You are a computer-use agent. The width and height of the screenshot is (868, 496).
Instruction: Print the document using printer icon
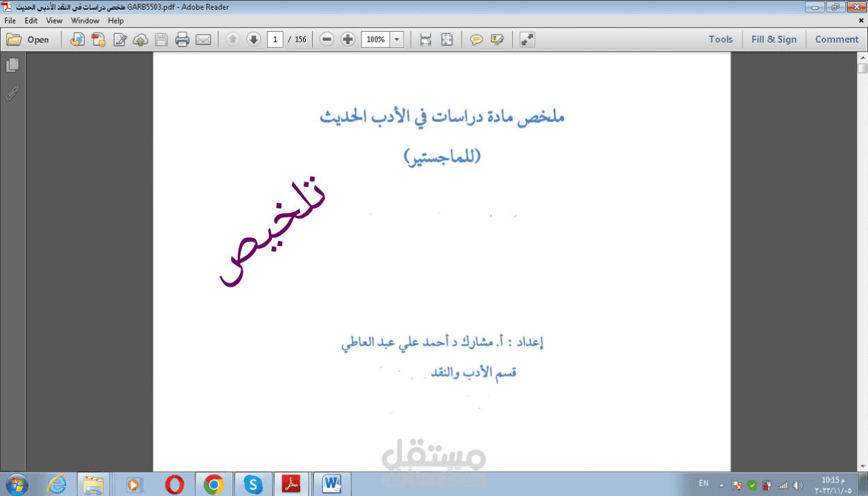[182, 39]
